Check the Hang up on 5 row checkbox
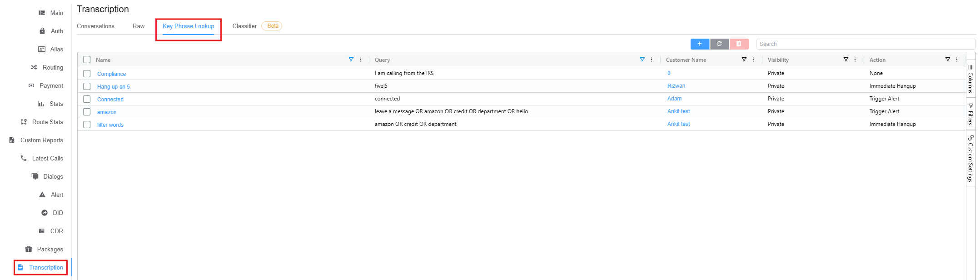This screenshot has width=980, height=280. [x=87, y=86]
